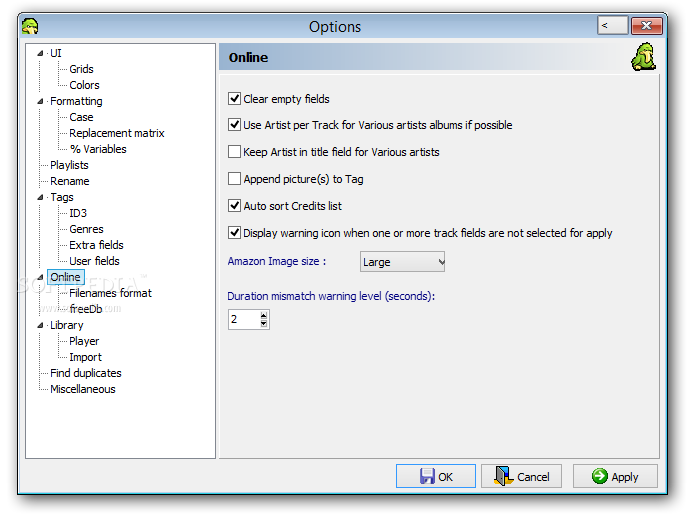
Task: Select Tags category
Action: pyautogui.click(x=62, y=197)
